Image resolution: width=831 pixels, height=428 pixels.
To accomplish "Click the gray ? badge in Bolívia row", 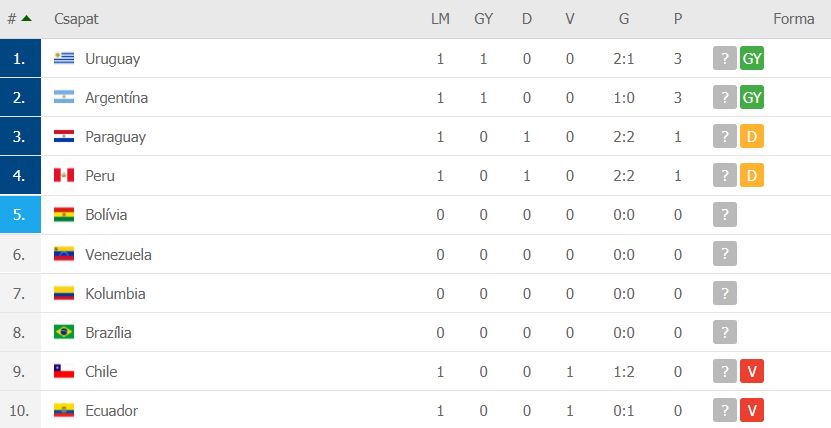I will click(725, 215).
